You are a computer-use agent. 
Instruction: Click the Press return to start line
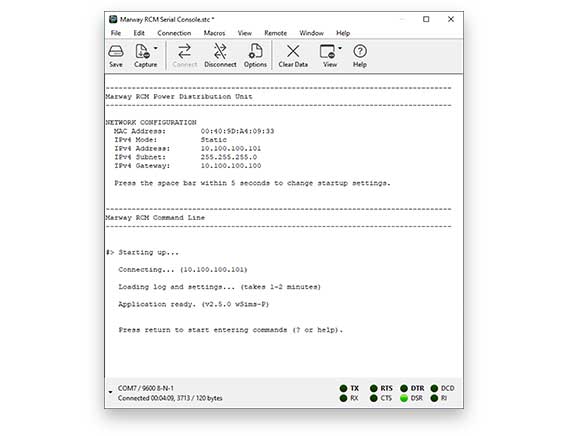click(x=230, y=330)
